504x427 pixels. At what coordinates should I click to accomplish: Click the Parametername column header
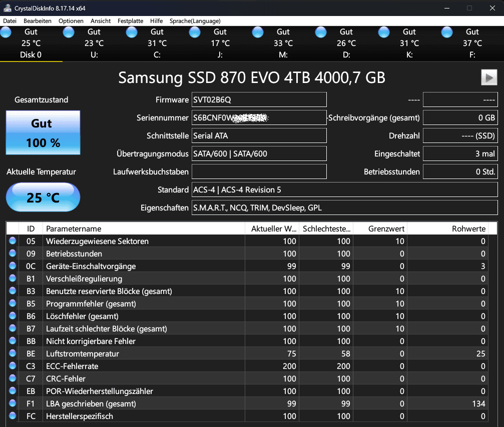[x=144, y=228]
